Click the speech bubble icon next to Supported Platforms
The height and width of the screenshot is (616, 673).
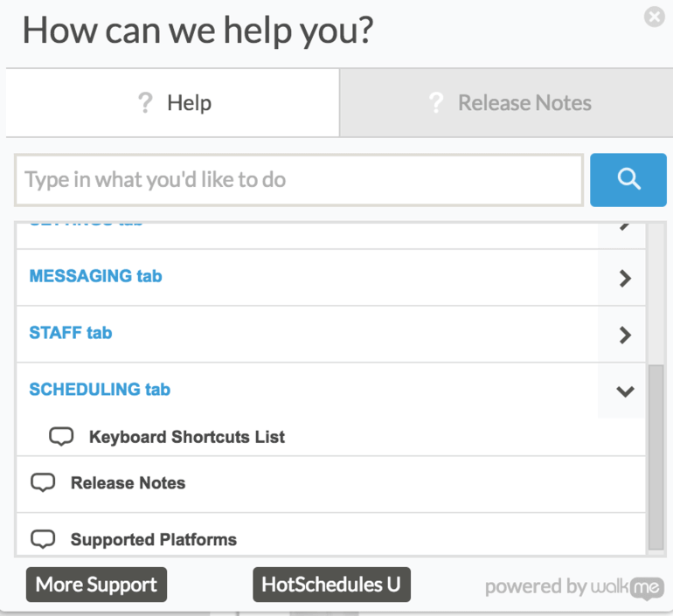pyautogui.click(x=43, y=539)
